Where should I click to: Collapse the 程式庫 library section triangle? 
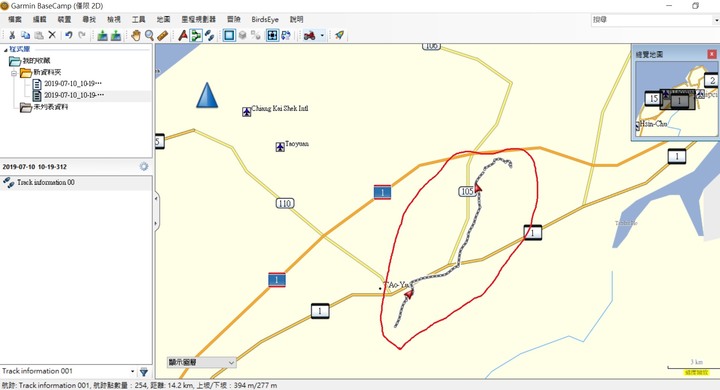[x=6, y=49]
